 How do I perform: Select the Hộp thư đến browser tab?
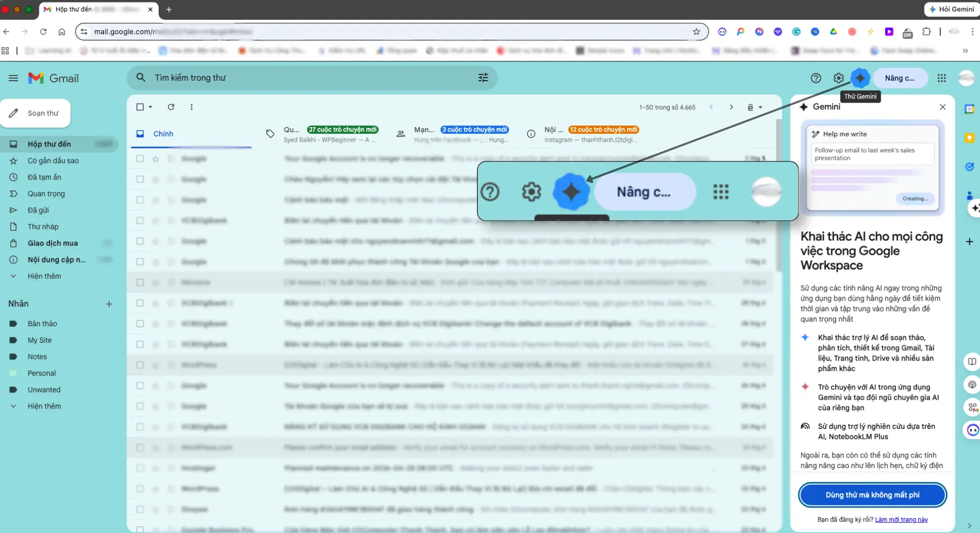(99, 9)
